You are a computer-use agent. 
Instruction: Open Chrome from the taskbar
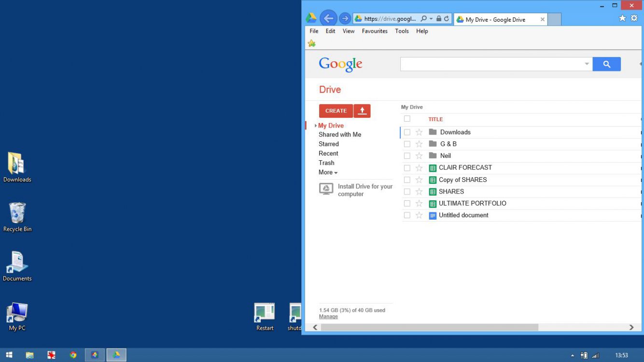click(x=73, y=355)
